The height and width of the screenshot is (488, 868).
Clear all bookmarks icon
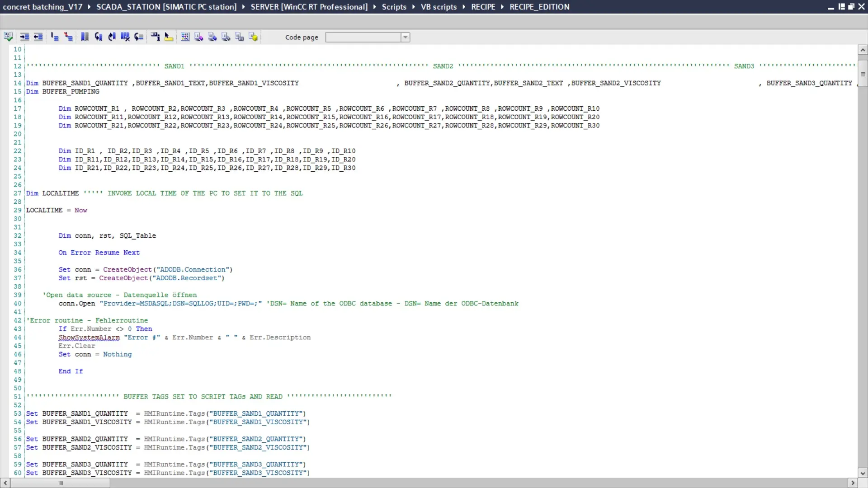(125, 37)
